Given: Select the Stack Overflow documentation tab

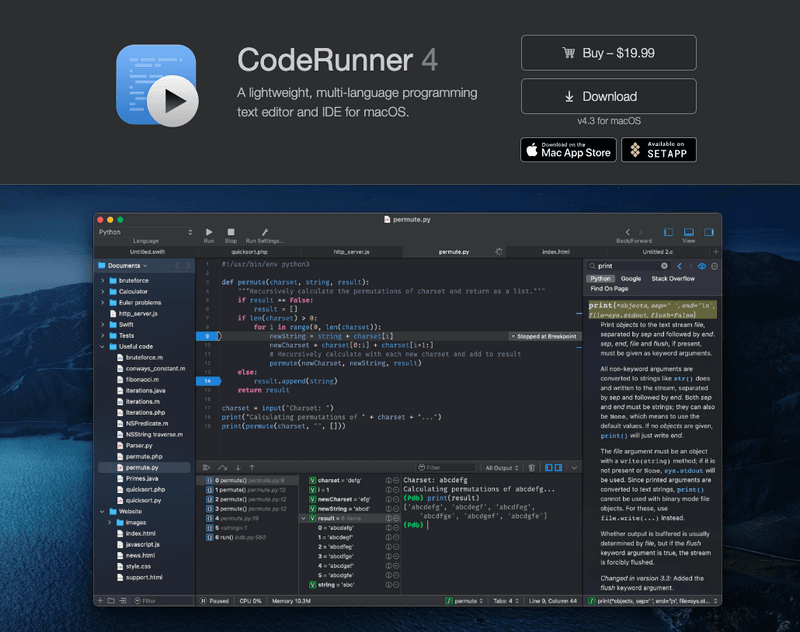Looking at the screenshot, I should (x=674, y=278).
